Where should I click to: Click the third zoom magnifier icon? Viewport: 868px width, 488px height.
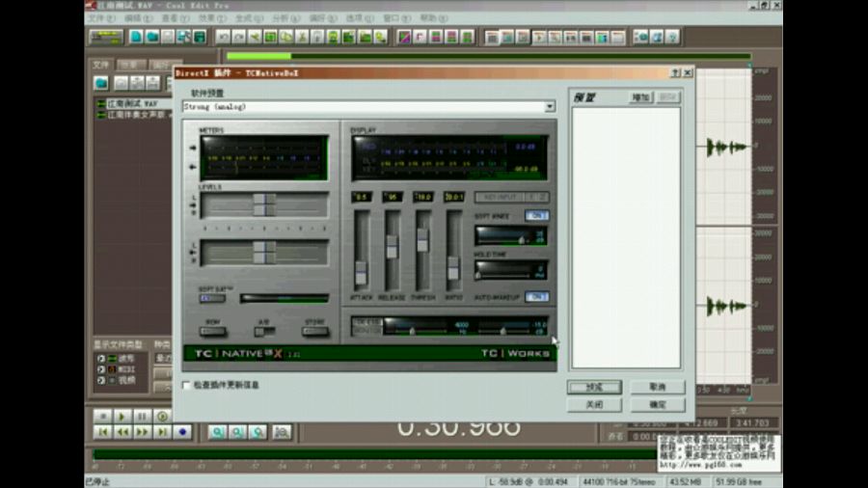click(258, 431)
